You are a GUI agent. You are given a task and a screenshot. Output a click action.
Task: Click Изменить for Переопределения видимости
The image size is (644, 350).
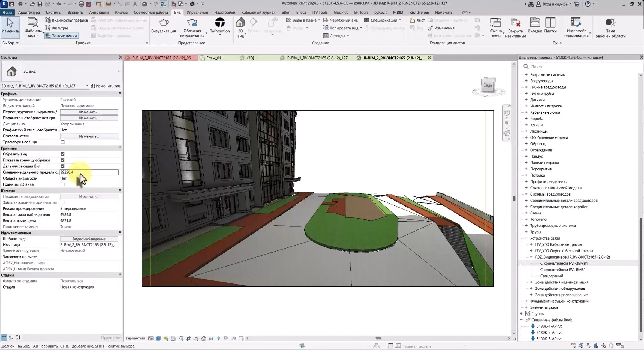pos(89,112)
